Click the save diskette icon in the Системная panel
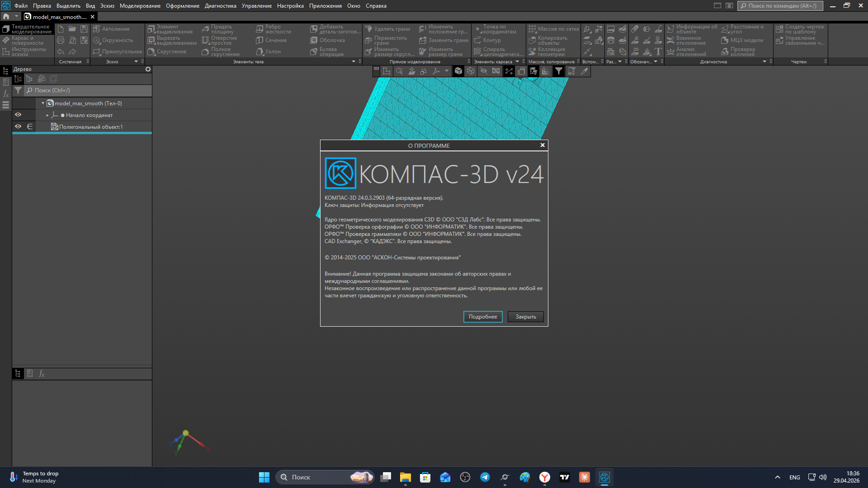The image size is (868, 488). [x=84, y=29]
